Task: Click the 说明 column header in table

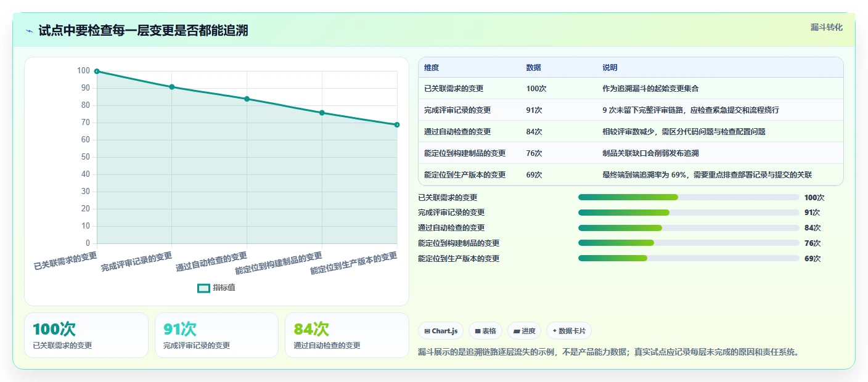Action: [x=610, y=68]
